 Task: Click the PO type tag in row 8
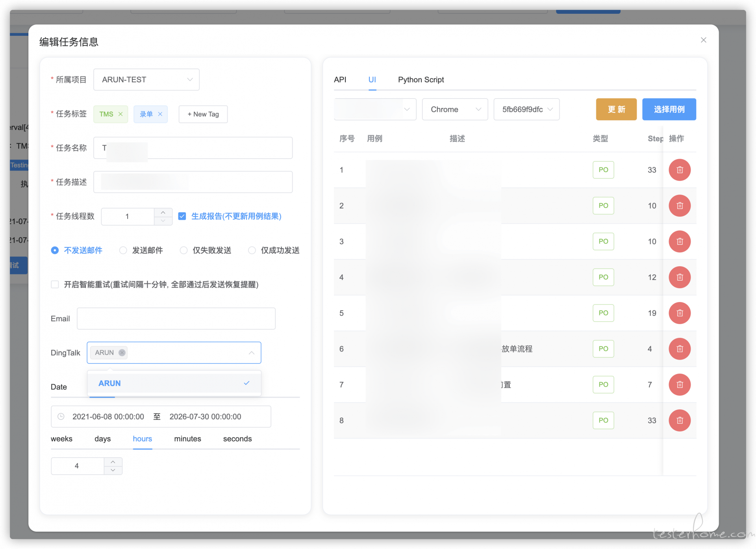click(603, 420)
